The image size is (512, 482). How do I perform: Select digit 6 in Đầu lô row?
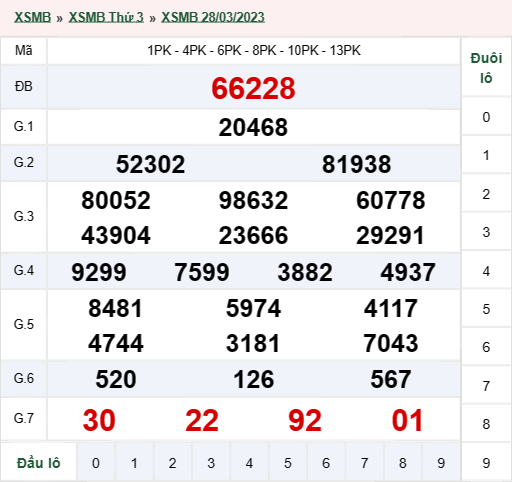[x=326, y=463]
